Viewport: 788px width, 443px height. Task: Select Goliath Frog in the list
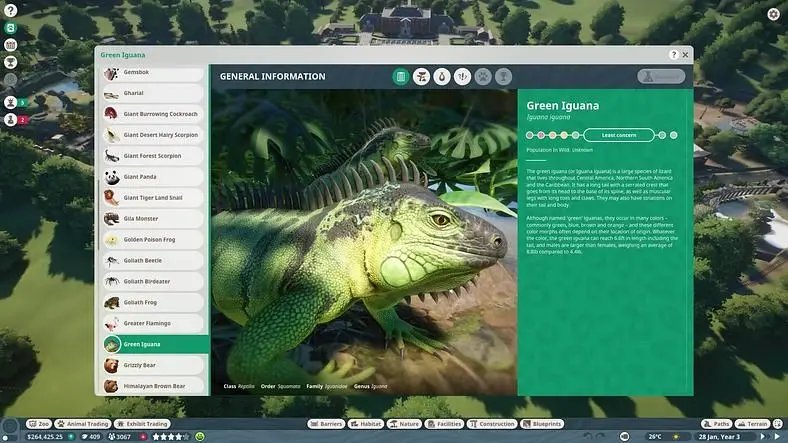153,303
